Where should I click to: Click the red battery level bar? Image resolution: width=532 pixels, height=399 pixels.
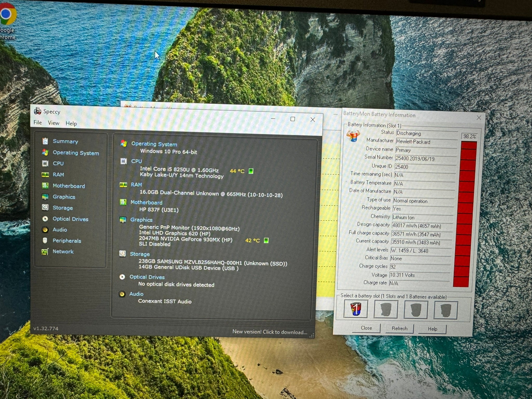click(465, 214)
